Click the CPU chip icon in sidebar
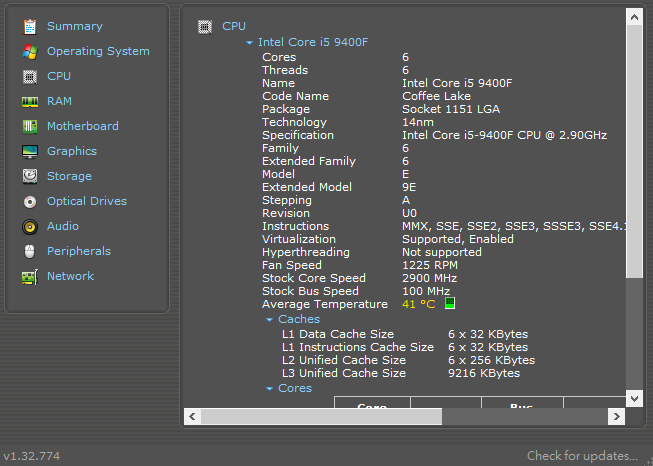The width and height of the screenshot is (653, 466). [x=30, y=77]
